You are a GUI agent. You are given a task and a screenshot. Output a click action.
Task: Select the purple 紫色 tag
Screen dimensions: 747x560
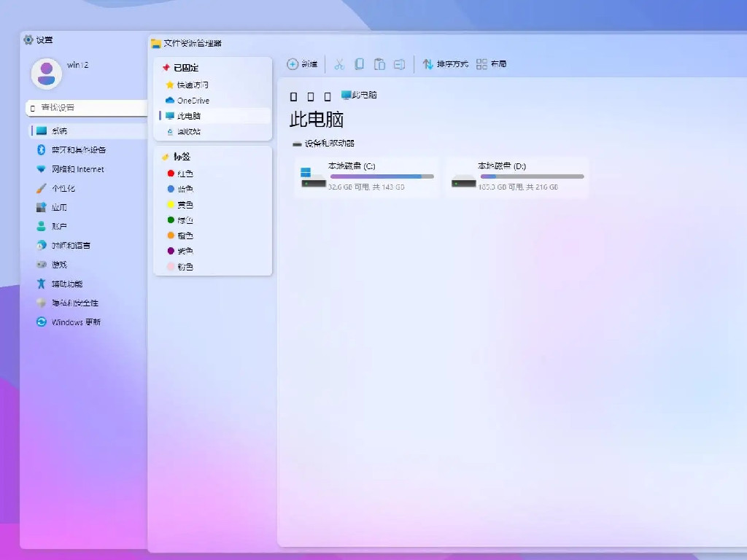click(x=185, y=251)
